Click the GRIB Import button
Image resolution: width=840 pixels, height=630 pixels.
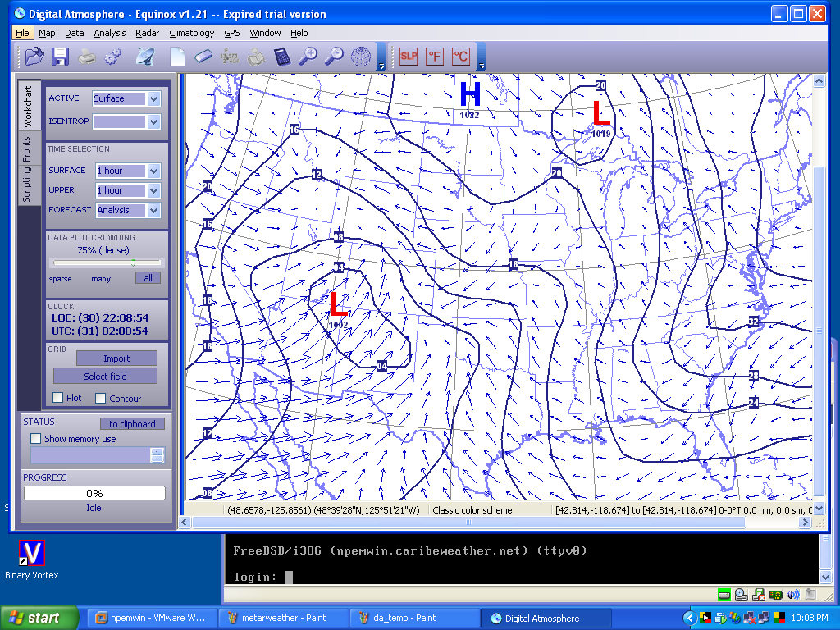point(116,358)
